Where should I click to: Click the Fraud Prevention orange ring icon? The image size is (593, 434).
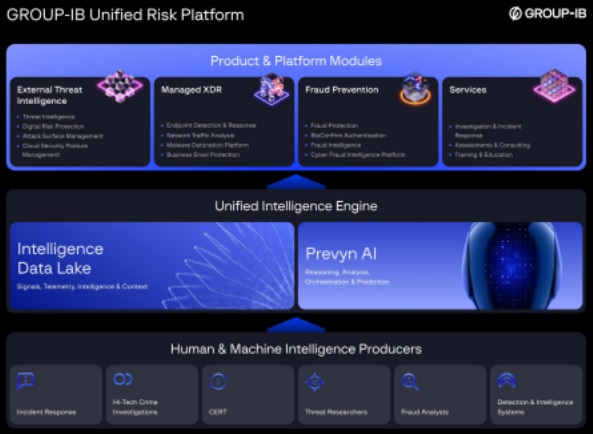(415, 89)
